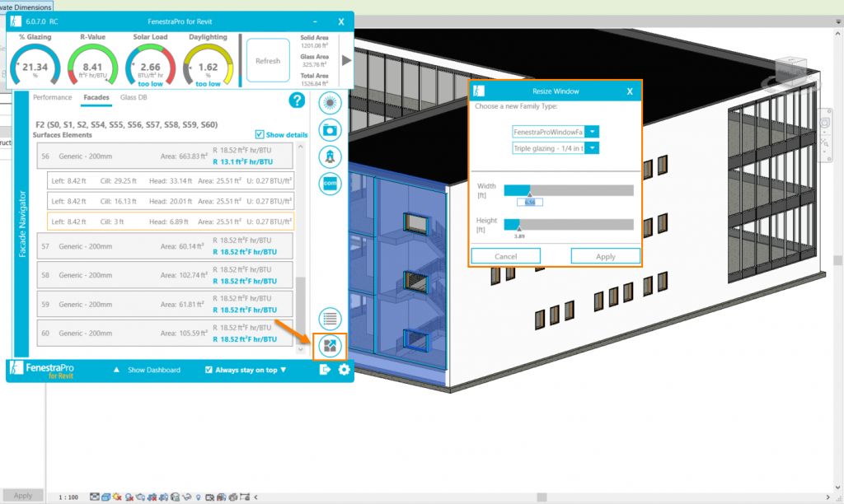Select surface 60 with area 105.59 ft²
Image resolution: width=844 pixels, height=504 pixels.
[x=165, y=333]
